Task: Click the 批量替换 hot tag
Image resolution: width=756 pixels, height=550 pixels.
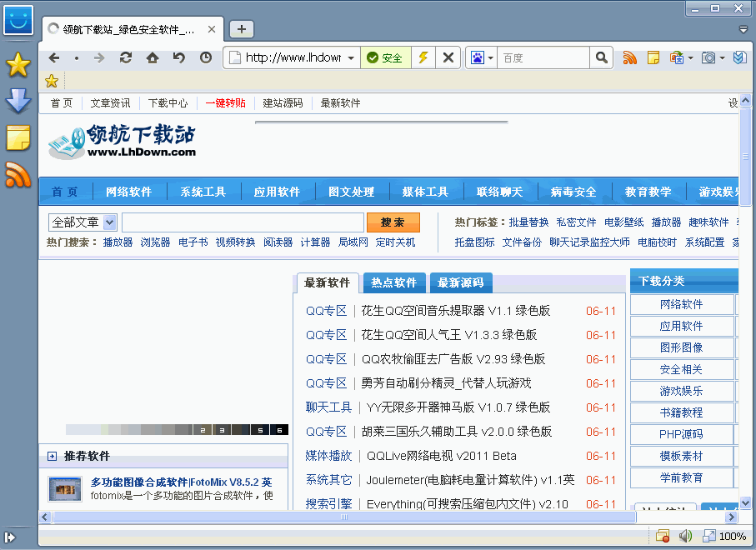Action: click(529, 222)
